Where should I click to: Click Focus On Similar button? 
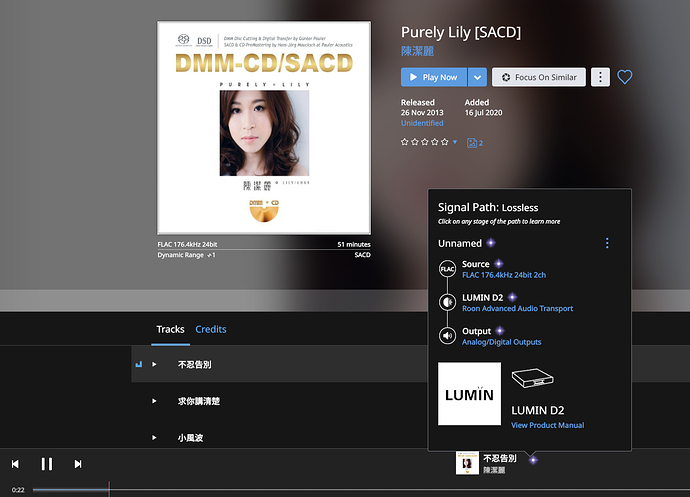(539, 77)
